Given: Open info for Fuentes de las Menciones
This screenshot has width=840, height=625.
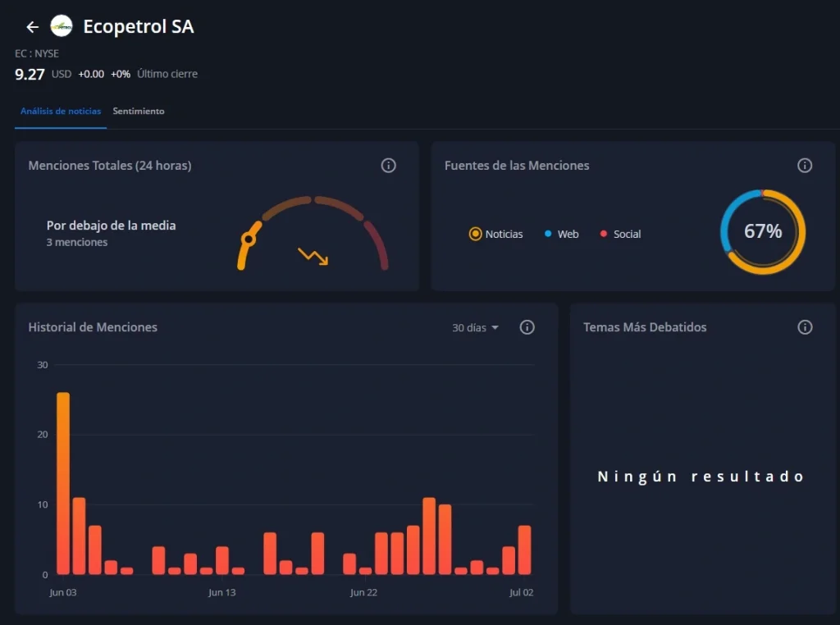Looking at the screenshot, I should pos(805,166).
